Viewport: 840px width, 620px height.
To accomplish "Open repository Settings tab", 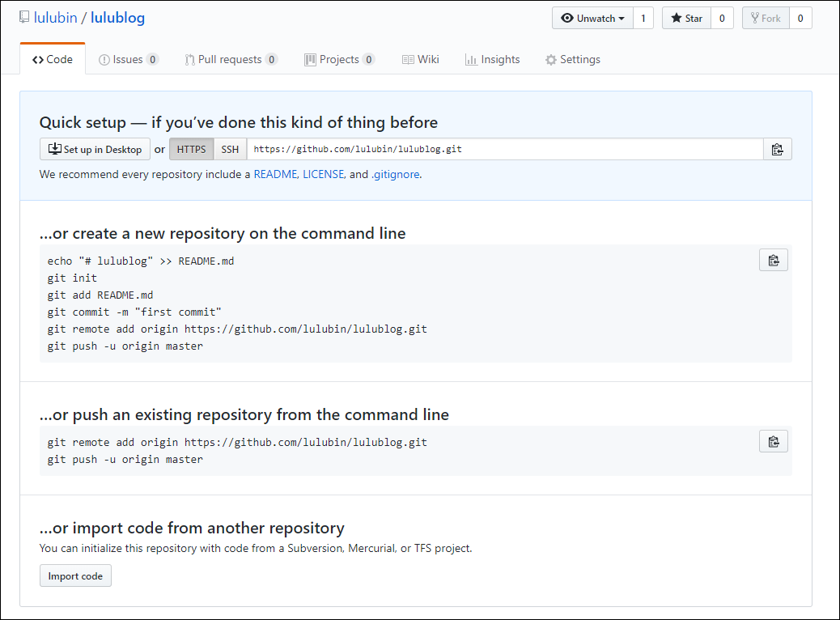I will (573, 59).
